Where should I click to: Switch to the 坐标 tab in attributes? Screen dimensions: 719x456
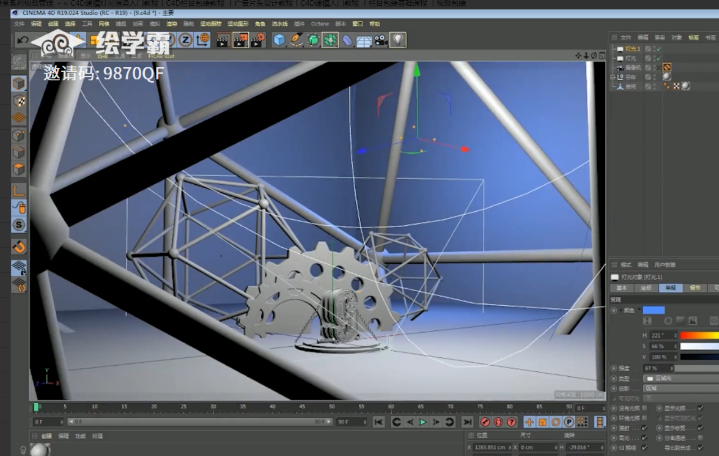click(646, 288)
